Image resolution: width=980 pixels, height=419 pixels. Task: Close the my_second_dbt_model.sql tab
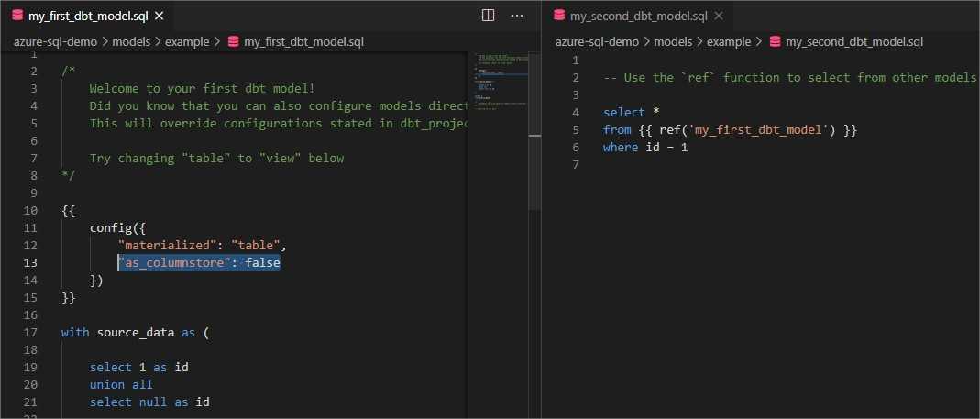pos(719,17)
